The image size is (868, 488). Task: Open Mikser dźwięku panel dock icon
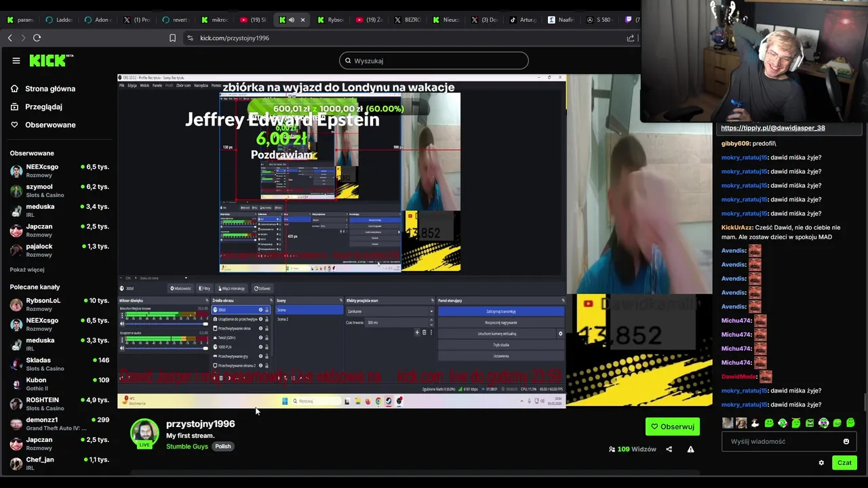click(x=207, y=300)
